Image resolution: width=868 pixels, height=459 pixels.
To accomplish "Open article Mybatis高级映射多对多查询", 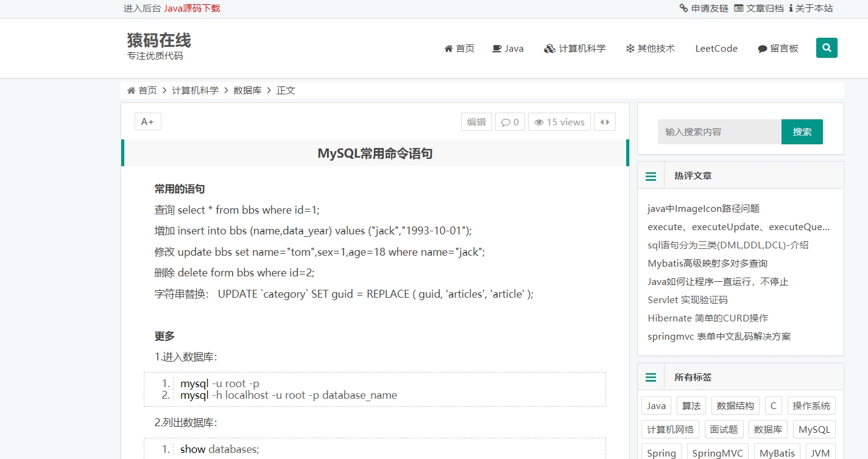I will (x=707, y=264).
